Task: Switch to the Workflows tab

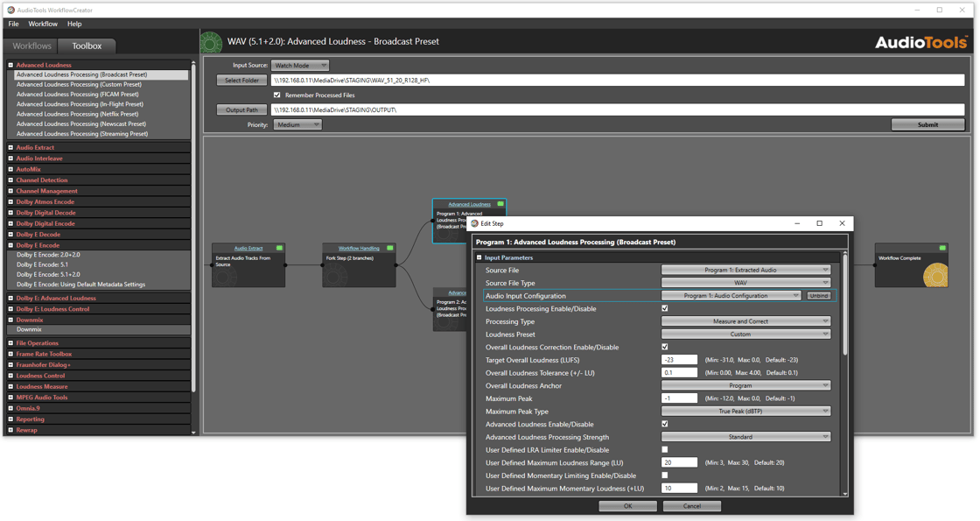Action: coord(31,46)
